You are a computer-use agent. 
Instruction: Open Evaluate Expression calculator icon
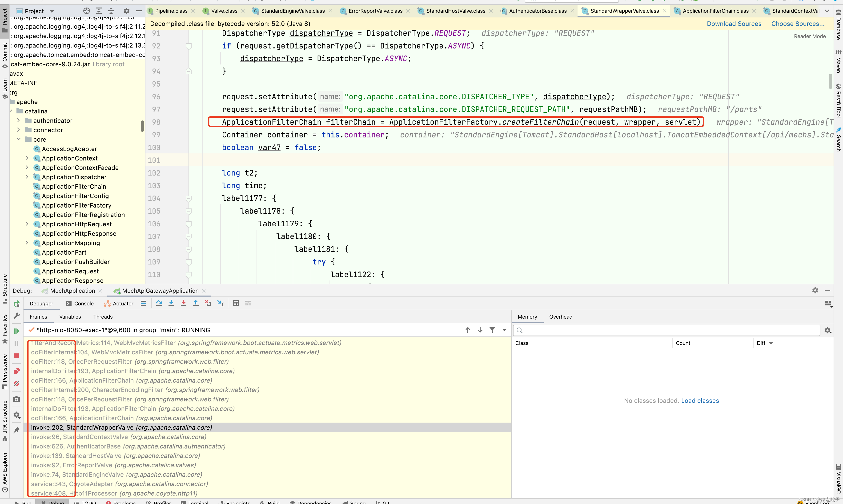point(236,303)
